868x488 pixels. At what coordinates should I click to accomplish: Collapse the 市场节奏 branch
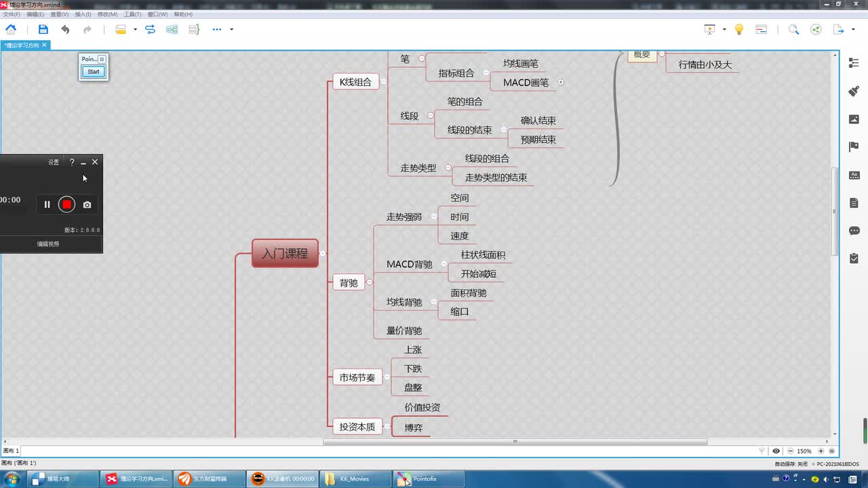tap(387, 378)
